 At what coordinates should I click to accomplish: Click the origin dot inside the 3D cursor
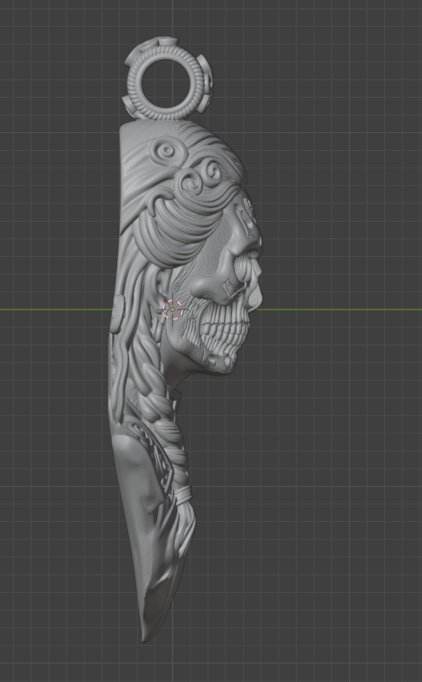(x=172, y=309)
